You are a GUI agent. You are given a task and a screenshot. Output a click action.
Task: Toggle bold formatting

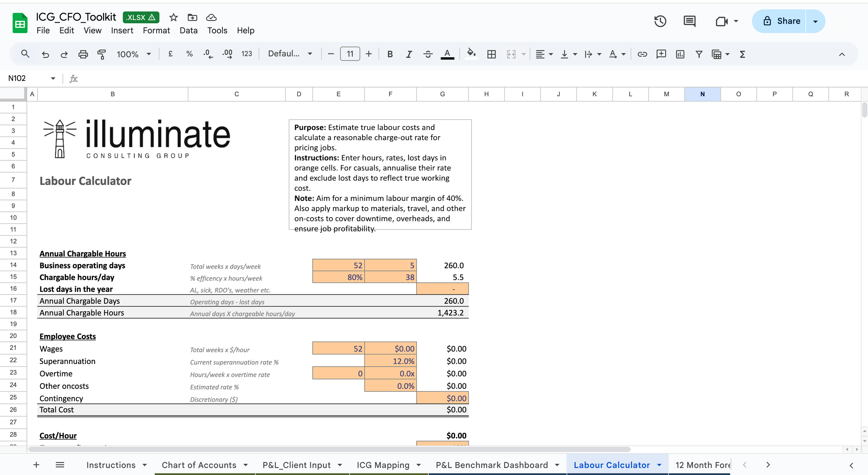tap(390, 54)
